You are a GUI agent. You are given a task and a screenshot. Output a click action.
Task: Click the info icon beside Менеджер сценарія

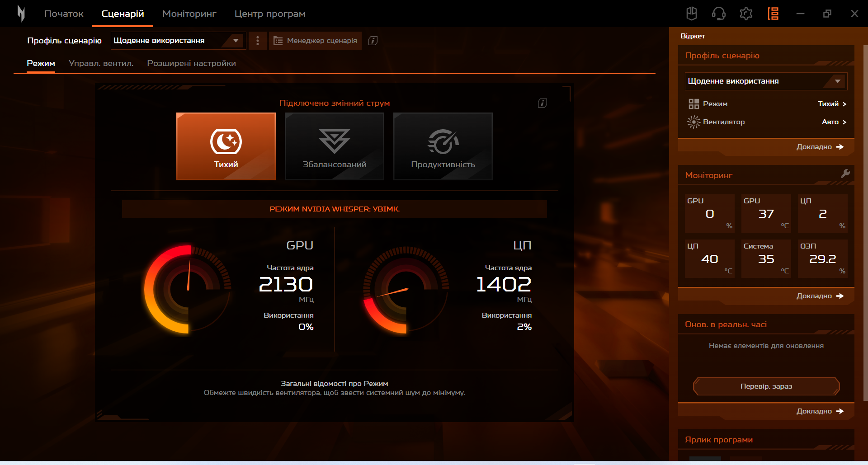pyautogui.click(x=373, y=41)
